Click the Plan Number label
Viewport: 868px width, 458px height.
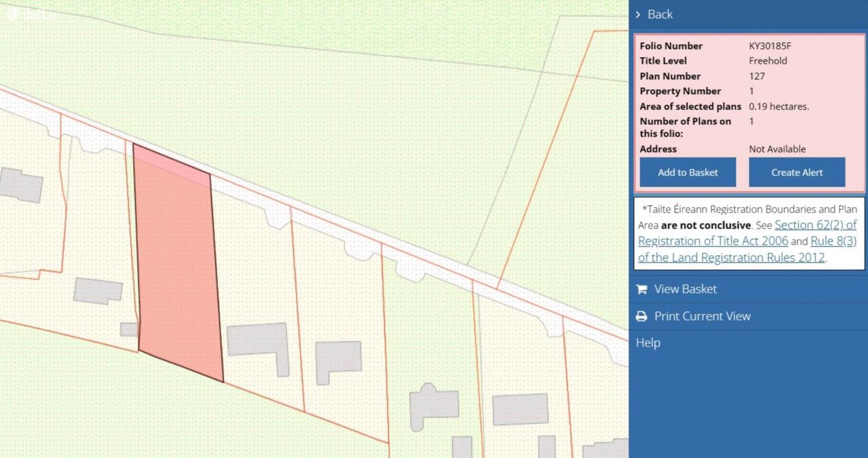click(x=670, y=76)
